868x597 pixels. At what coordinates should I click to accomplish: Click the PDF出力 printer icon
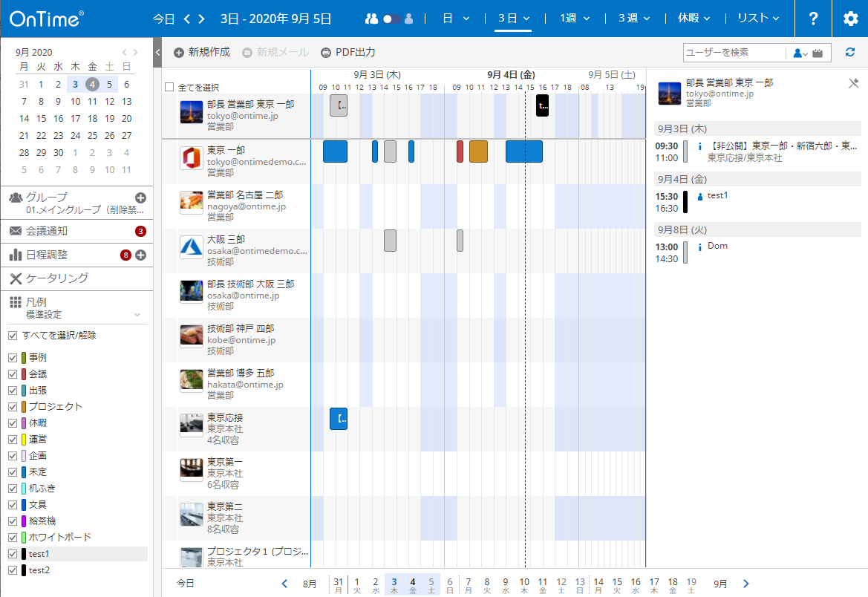pos(326,53)
